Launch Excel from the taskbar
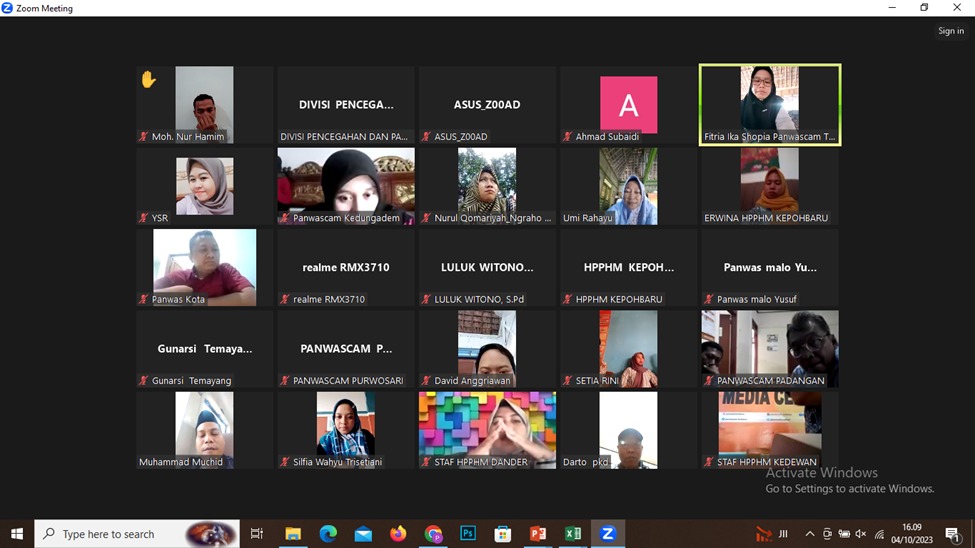 [x=573, y=534]
